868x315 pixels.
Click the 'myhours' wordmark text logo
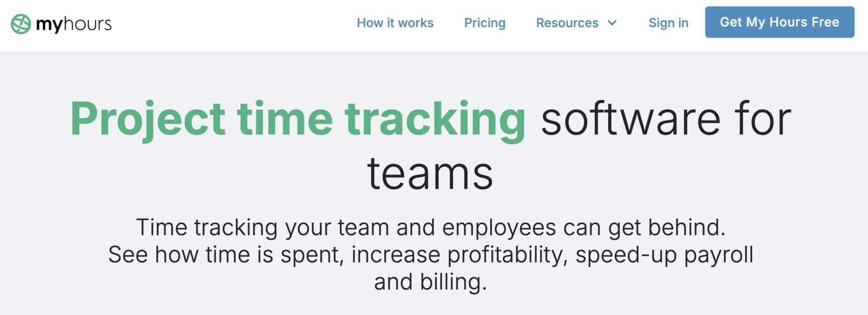coord(73,24)
